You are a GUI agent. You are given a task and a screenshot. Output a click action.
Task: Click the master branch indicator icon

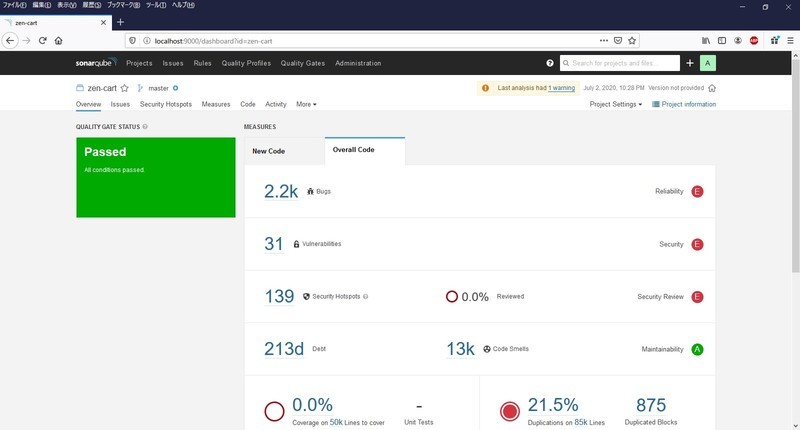(140, 88)
